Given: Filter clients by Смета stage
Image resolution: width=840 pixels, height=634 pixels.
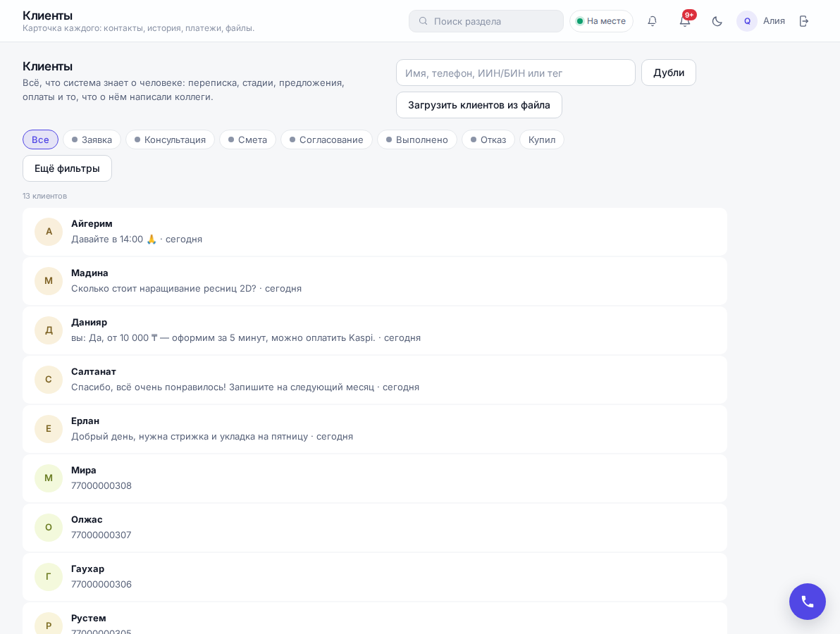Looking at the screenshot, I should (x=247, y=139).
